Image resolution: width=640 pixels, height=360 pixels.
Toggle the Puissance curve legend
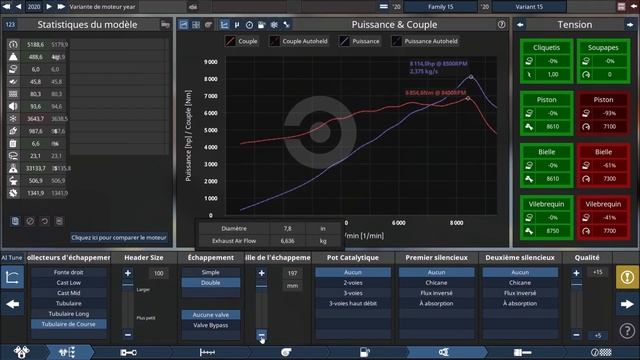[x=360, y=41]
